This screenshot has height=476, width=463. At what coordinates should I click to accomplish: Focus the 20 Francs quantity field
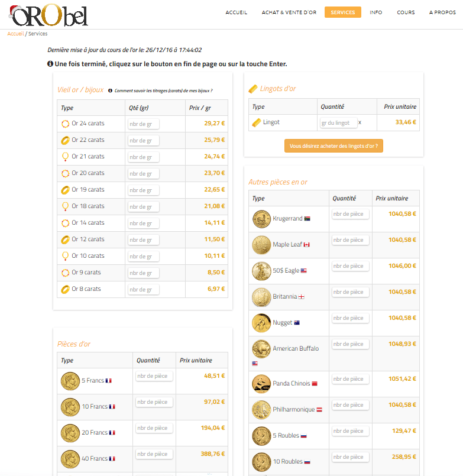click(x=154, y=428)
